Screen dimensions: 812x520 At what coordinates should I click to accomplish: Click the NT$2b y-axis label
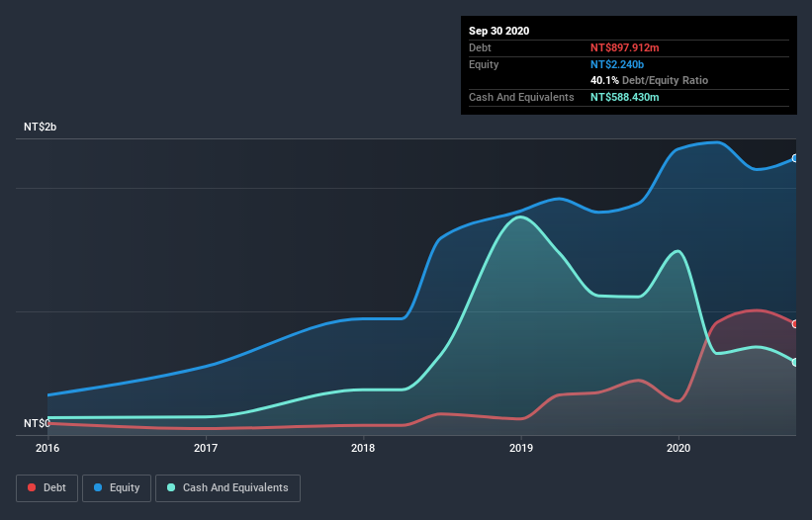[40, 127]
